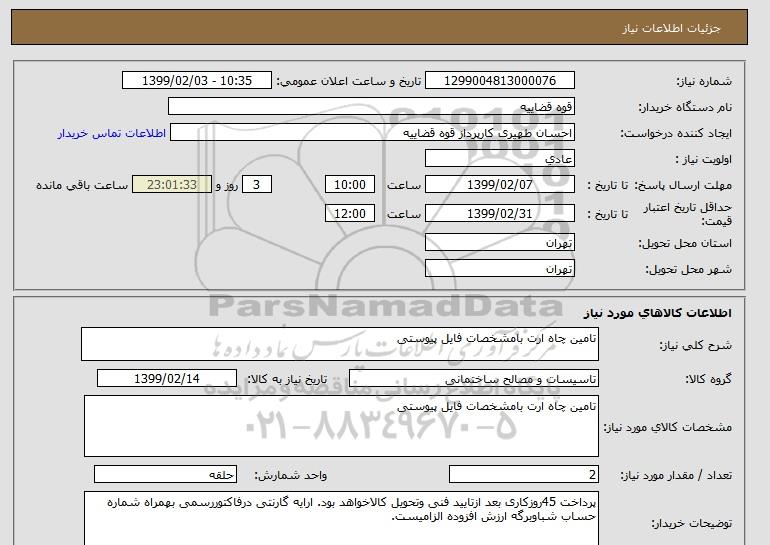Open the اطلاعات تماس خریدار link
The height and width of the screenshot is (545, 770).
tap(112, 133)
